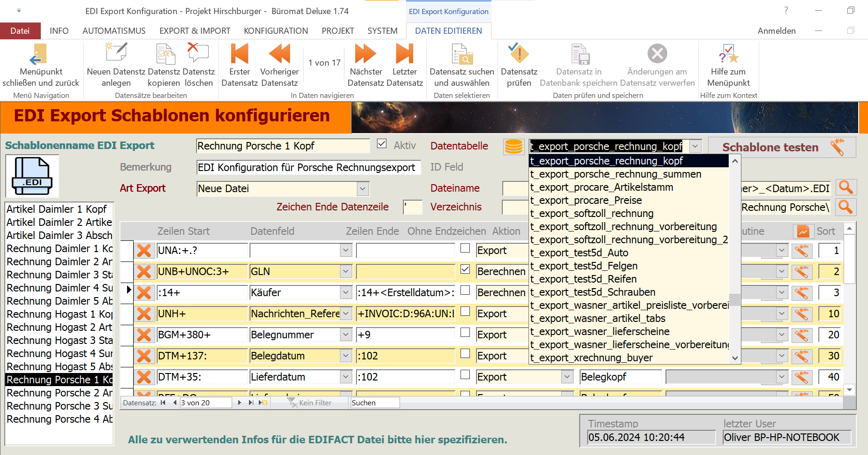Go to the Letzter Datensatz icon
The width and height of the screenshot is (868, 455).
(404, 54)
